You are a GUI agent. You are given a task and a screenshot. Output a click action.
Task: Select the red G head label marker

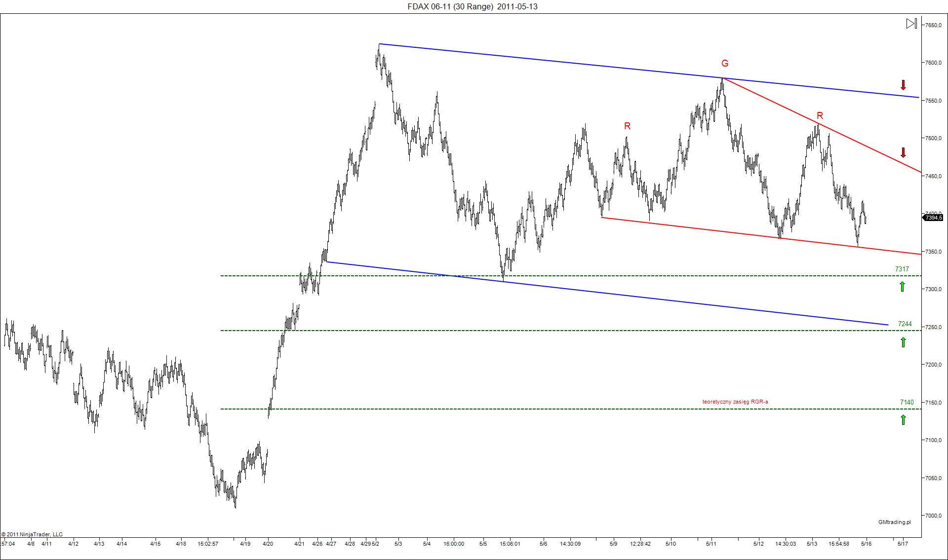point(724,63)
